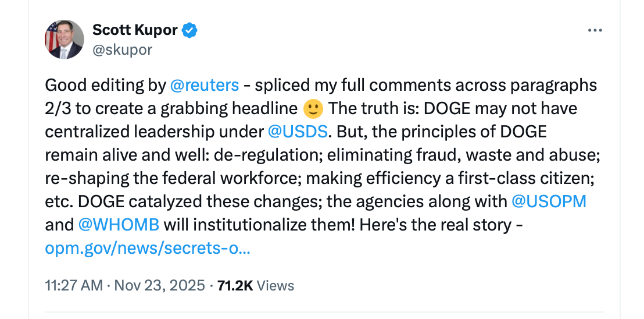Click the 11:27 AM timestamp
The image size is (644, 319).
[73, 286]
